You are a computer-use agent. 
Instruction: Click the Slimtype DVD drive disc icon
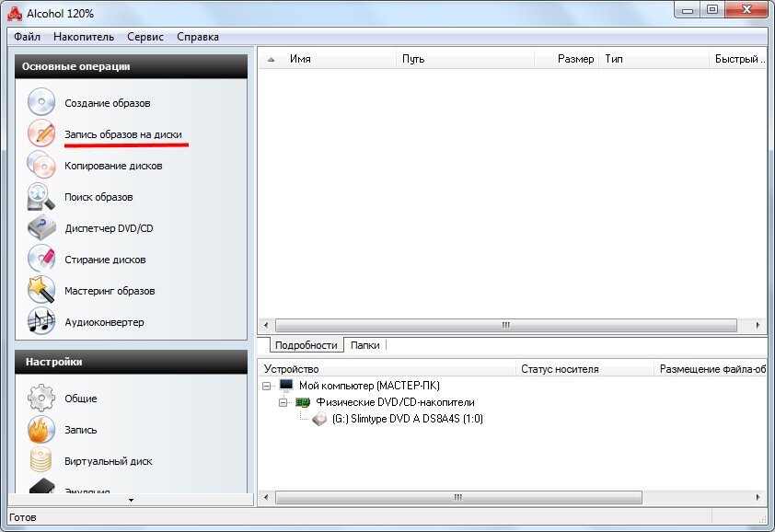(319, 420)
